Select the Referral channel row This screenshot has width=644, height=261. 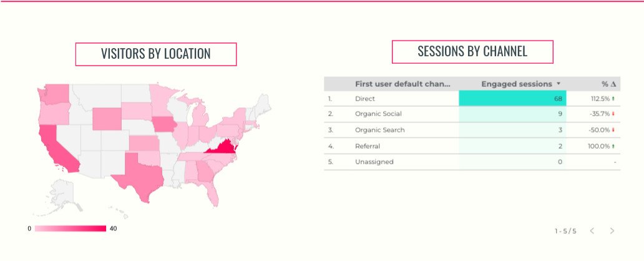click(472, 146)
